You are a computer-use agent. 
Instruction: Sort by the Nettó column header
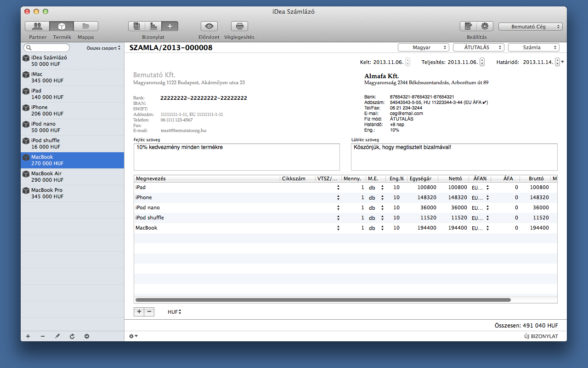tap(453, 178)
